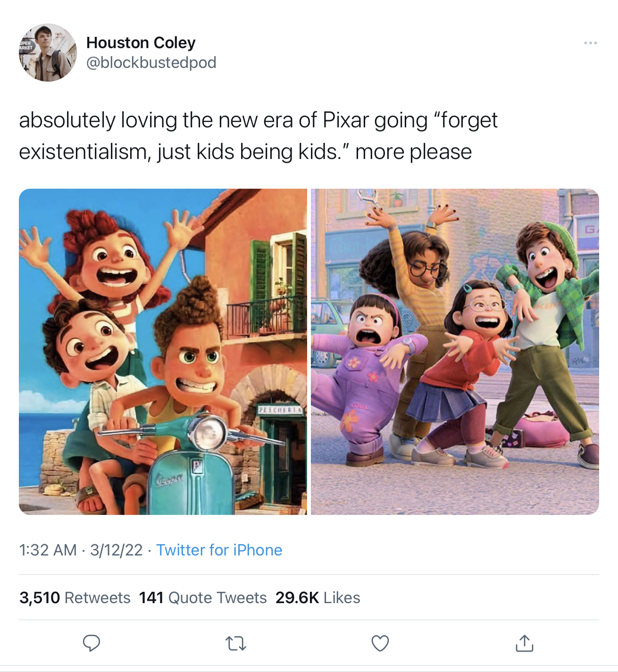Tap the girl in purple overalls
The image size is (618, 672).
(363, 378)
